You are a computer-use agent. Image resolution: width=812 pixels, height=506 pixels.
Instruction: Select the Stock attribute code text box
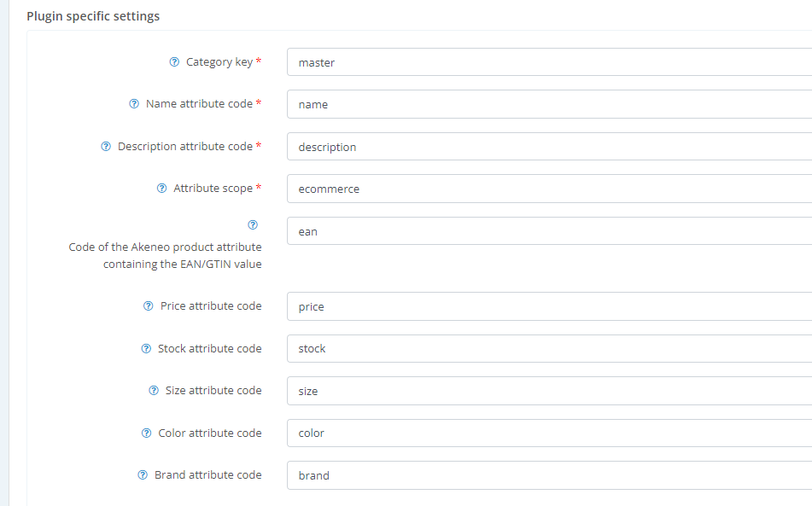(550, 349)
